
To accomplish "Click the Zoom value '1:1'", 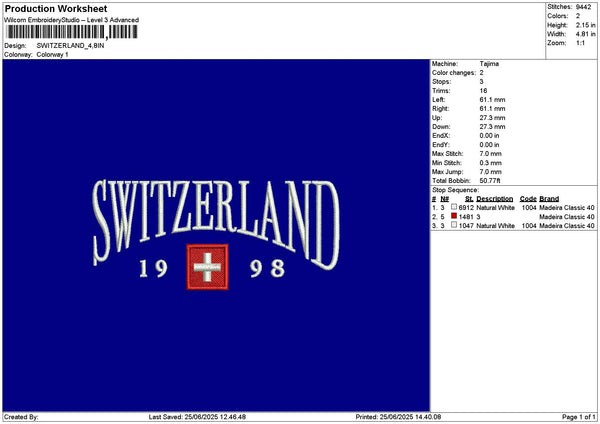I will coord(580,43).
